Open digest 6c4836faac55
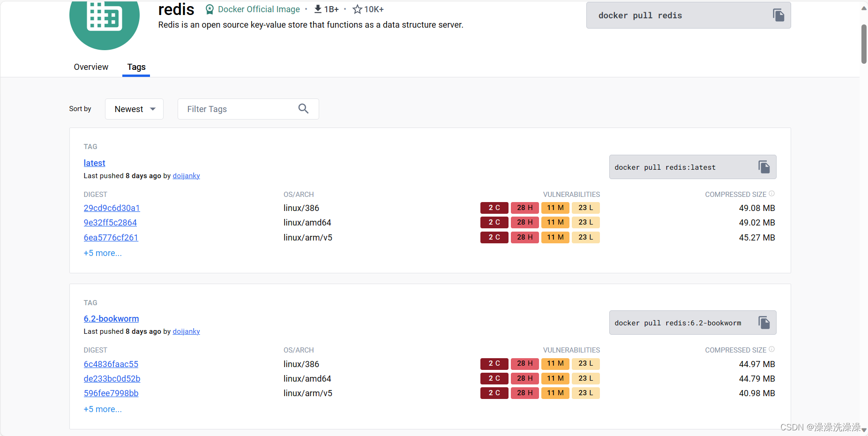Screen dimensions: 868x436 pos(111,364)
